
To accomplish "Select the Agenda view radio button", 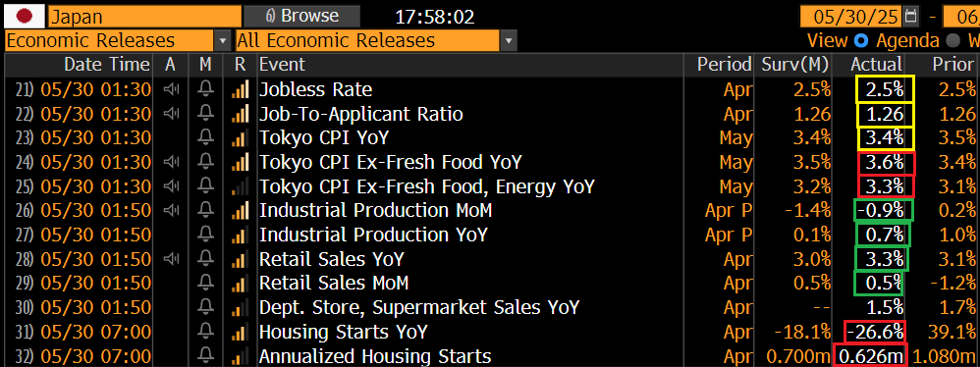I will [x=861, y=41].
